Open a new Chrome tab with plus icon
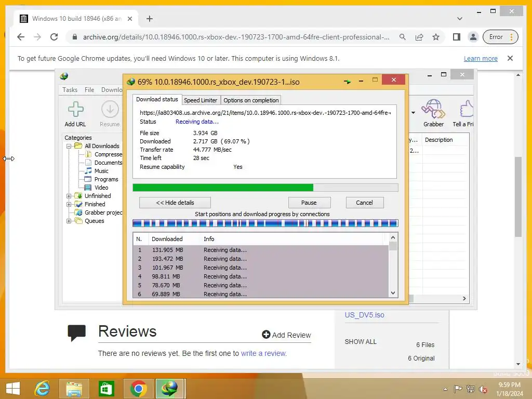 pos(150,19)
